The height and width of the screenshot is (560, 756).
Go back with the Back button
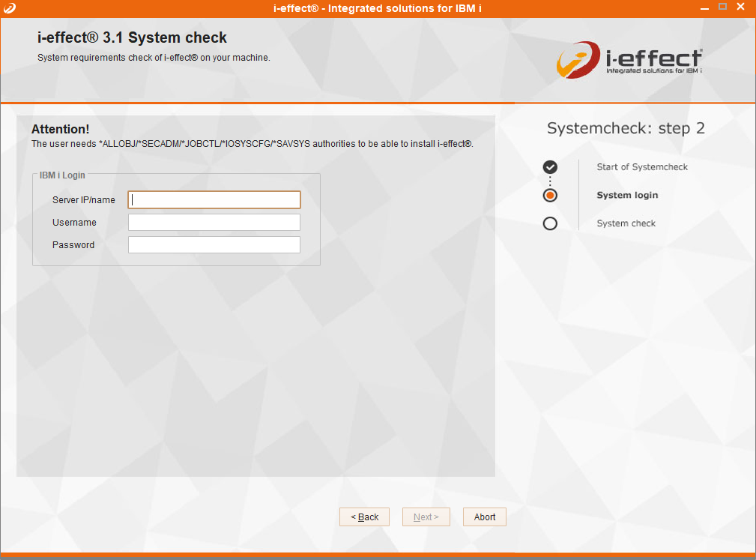point(364,517)
